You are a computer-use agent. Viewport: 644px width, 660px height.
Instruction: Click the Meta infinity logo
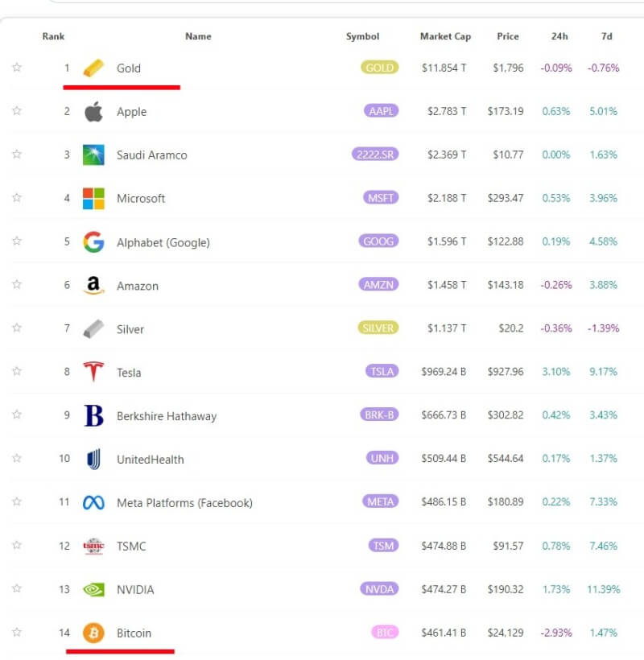(x=93, y=502)
